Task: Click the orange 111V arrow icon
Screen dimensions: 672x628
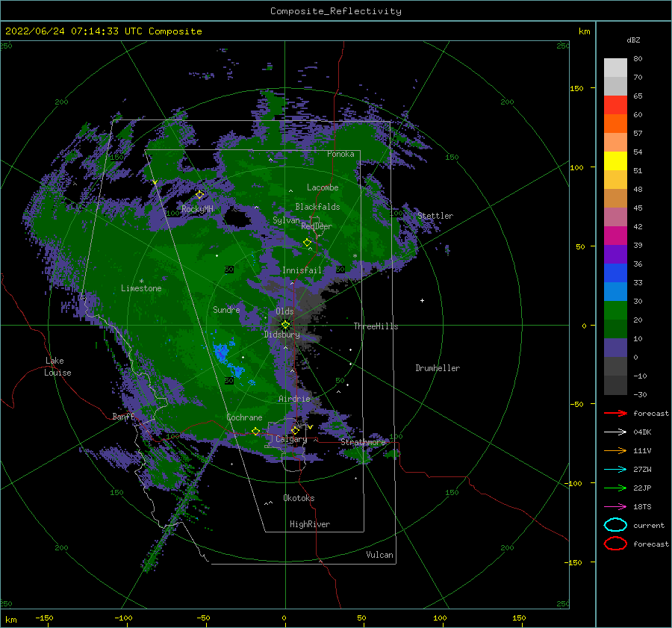Action: (615, 450)
